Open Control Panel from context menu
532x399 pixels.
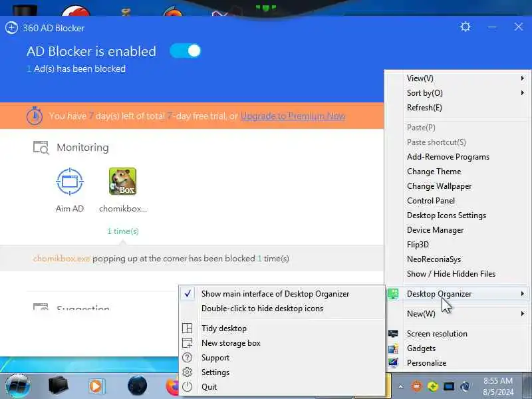430,201
